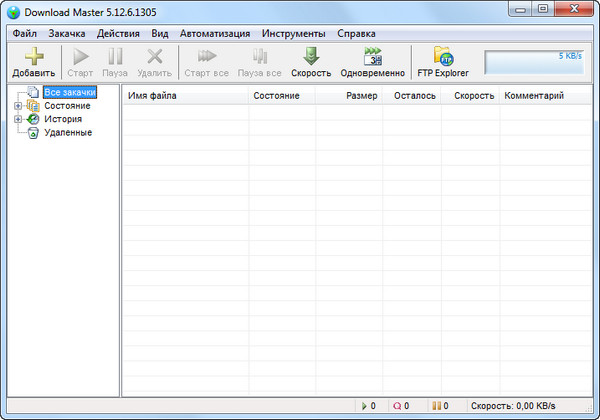Image resolution: width=600 pixels, height=420 pixels.
Task: Click the Добавить (Add) download icon
Action: click(x=33, y=56)
